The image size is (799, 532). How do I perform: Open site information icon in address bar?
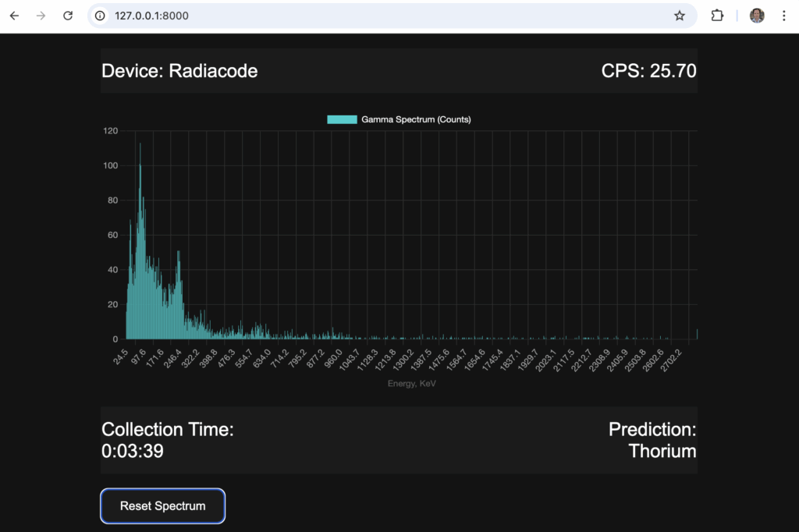coord(100,16)
